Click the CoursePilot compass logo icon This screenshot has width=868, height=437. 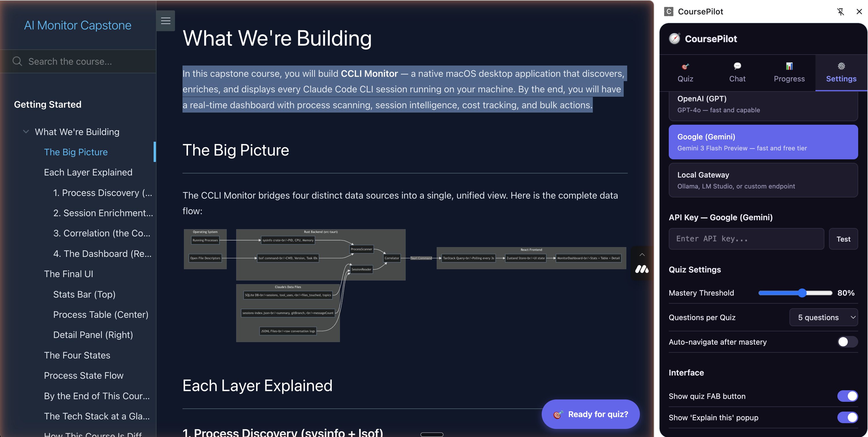[674, 39]
